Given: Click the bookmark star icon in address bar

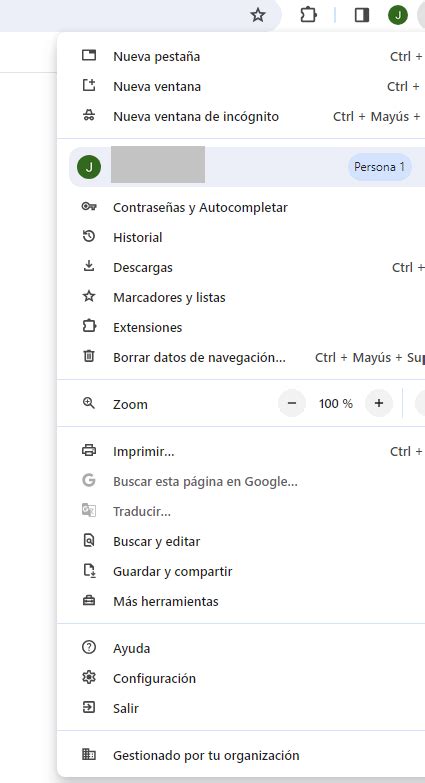Looking at the screenshot, I should (x=258, y=15).
